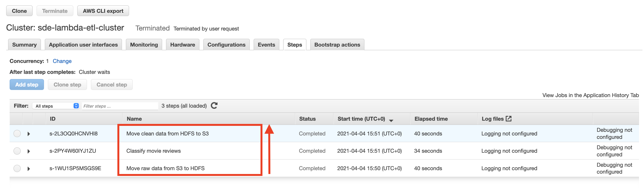Expand the Move clean data step row

[x=29, y=134]
